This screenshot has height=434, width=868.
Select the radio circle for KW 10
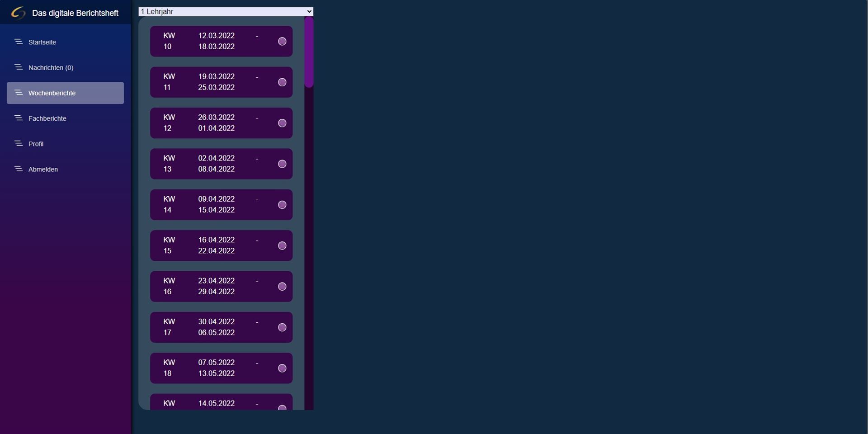click(282, 41)
